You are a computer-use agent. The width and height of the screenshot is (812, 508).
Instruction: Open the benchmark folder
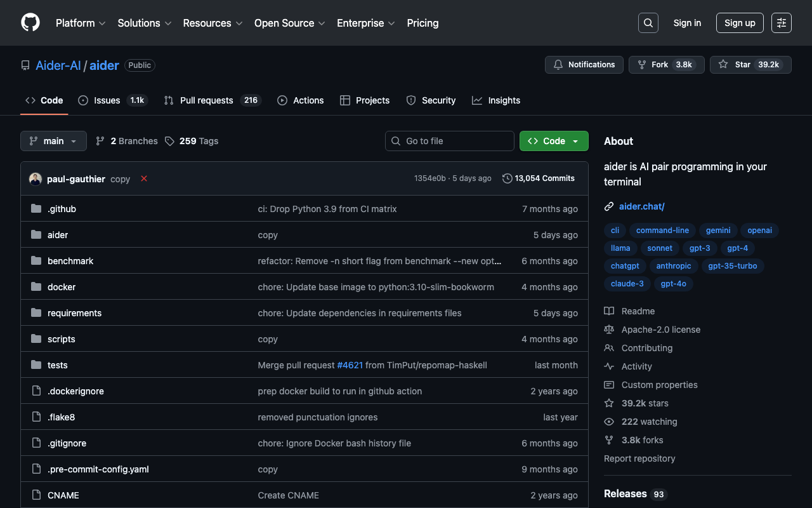pyautogui.click(x=70, y=261)
